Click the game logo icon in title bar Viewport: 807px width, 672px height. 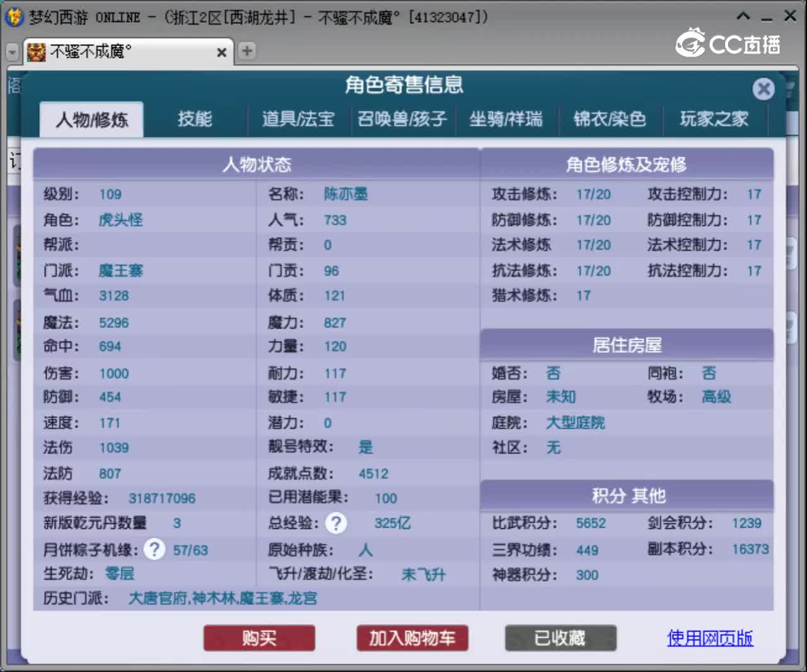pos(14,16)
